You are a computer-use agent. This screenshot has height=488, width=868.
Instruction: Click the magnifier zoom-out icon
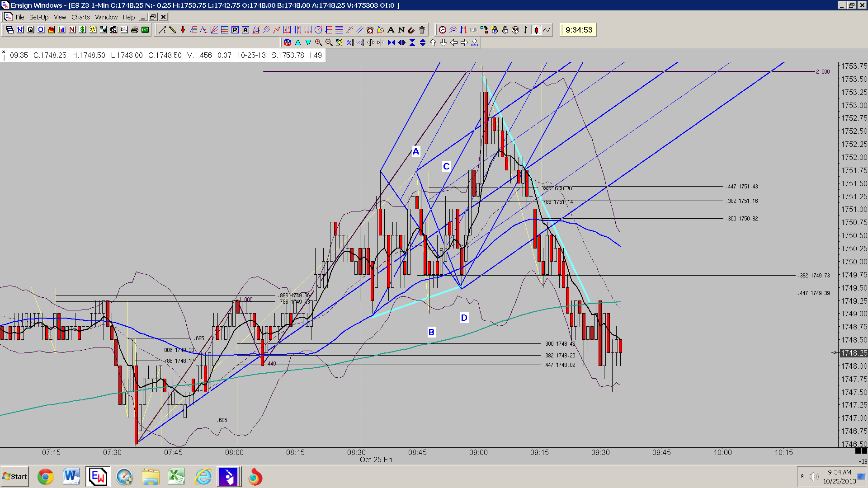[x=329, y=42]
